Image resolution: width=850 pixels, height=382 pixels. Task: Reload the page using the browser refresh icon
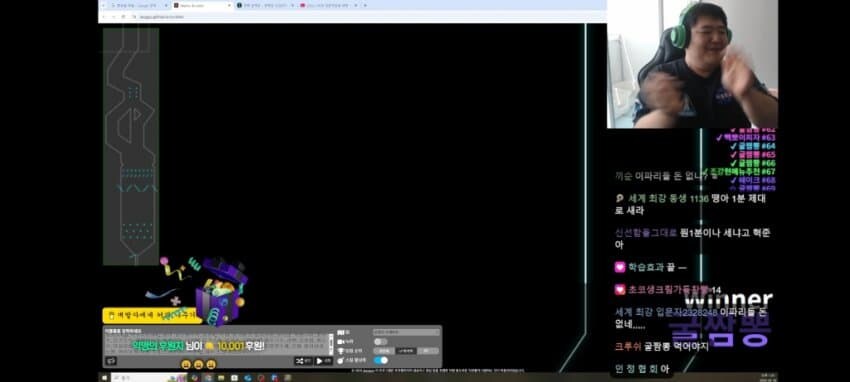click(x=123, y=17)
